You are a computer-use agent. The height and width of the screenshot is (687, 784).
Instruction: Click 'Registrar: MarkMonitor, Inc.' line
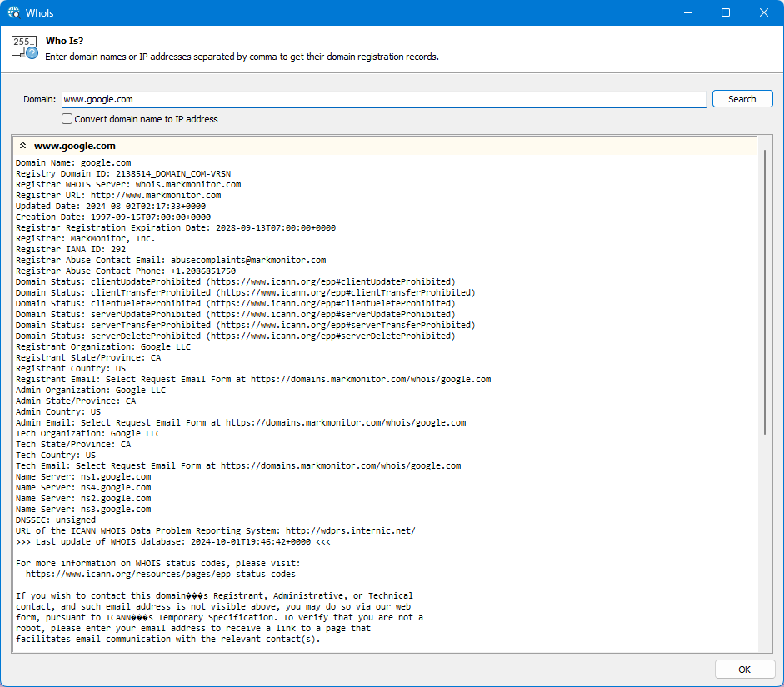coord(86,239)
